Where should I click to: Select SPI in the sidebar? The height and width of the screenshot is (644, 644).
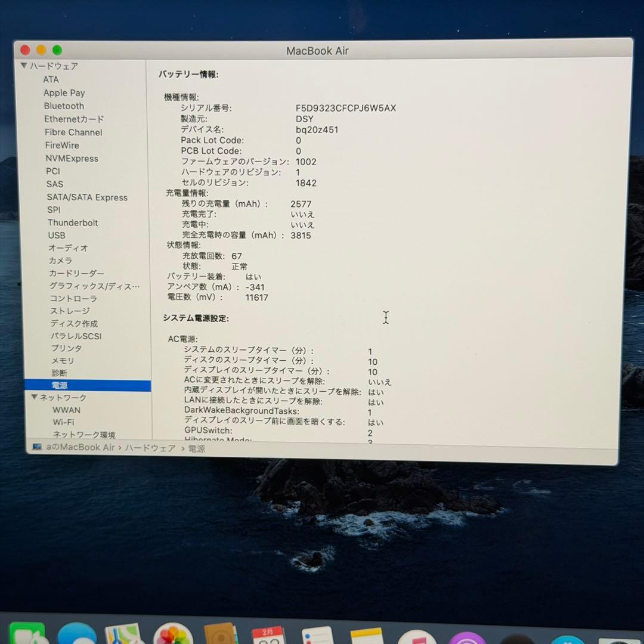[x=54, y=209]
